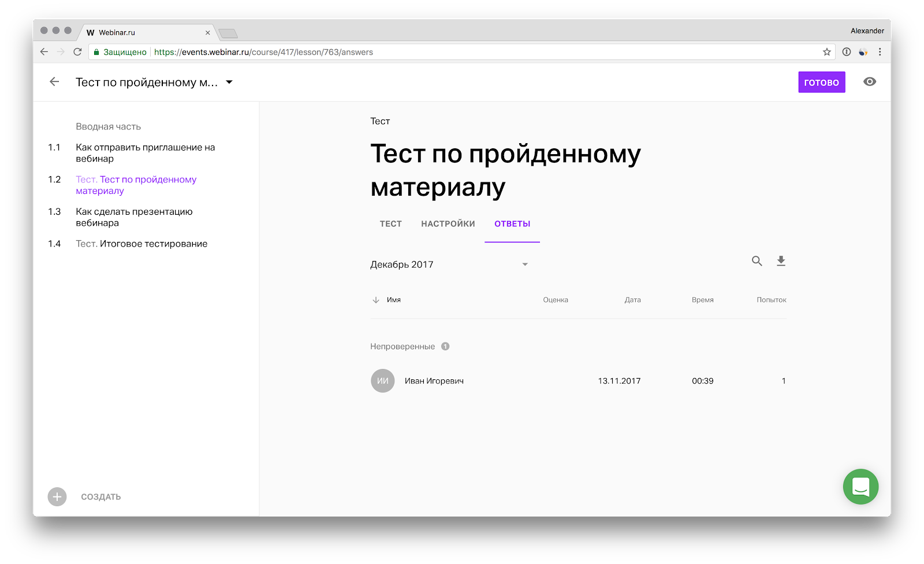Screen dimensions: 924x564
Task: Sort by the Дата column header
Action: 632,300
